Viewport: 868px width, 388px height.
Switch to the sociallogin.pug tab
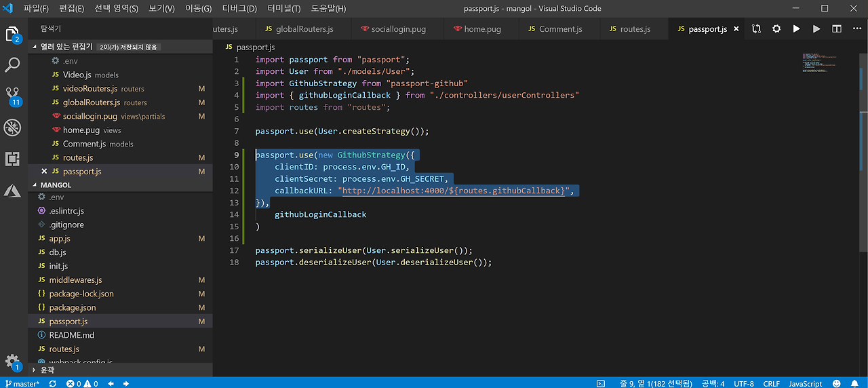(397, 29)
